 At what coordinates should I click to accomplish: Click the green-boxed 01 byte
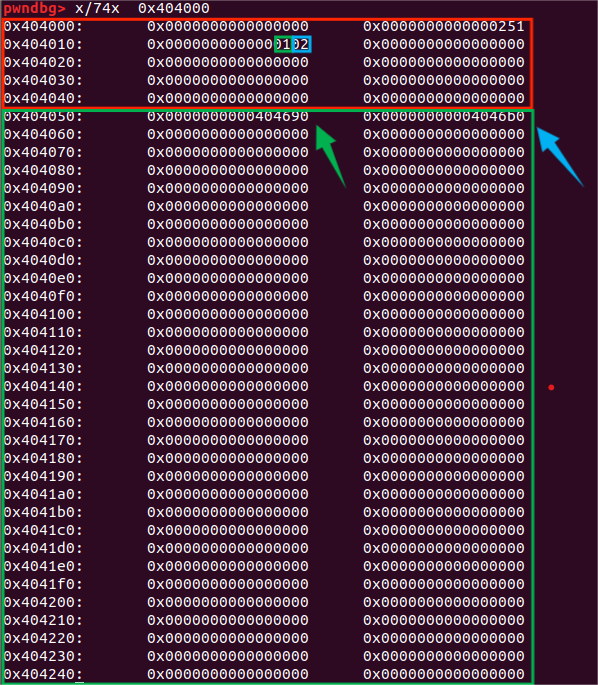tap(283, 45)
